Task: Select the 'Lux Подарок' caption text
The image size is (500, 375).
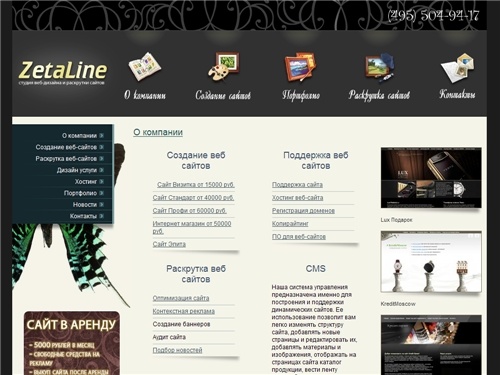Action: [396, 220]
